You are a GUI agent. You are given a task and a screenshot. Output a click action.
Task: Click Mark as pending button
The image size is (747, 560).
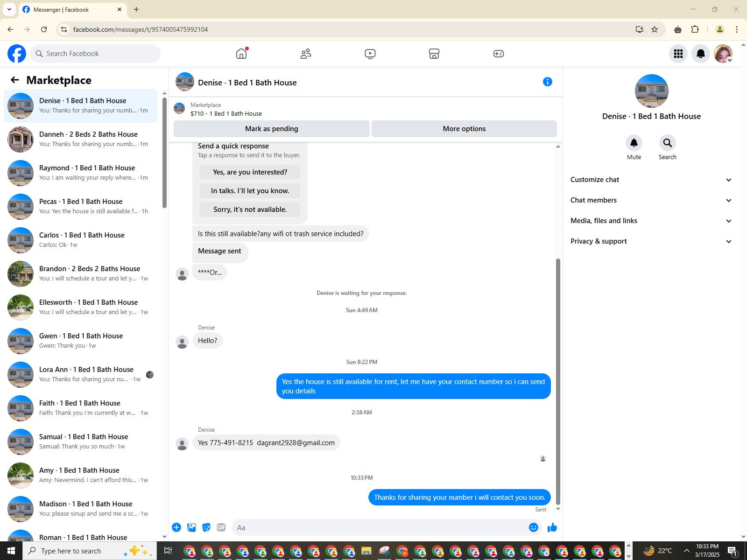tap(272, 129)
